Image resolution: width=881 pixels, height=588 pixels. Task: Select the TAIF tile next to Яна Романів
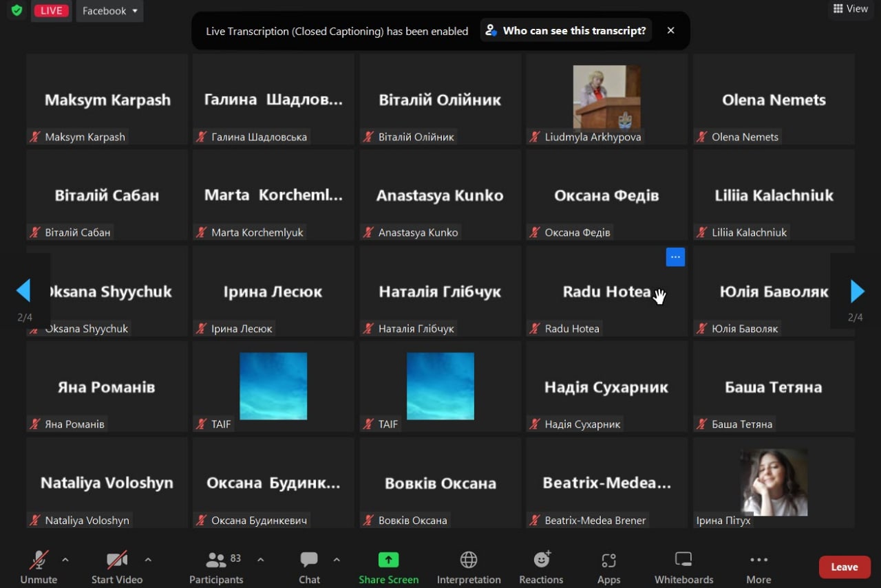coord(273,386)
